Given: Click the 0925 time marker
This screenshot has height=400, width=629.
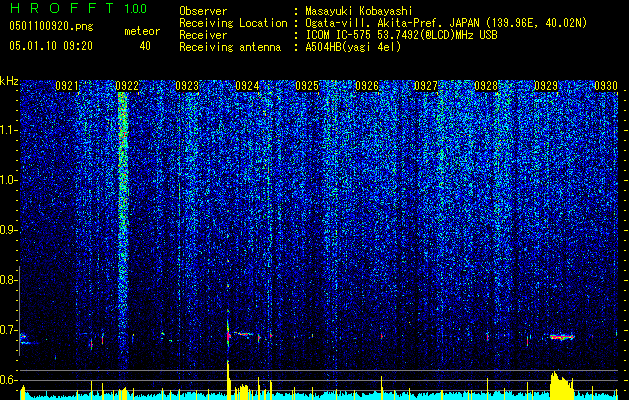Looking at the screenshot, I should 307,86.
